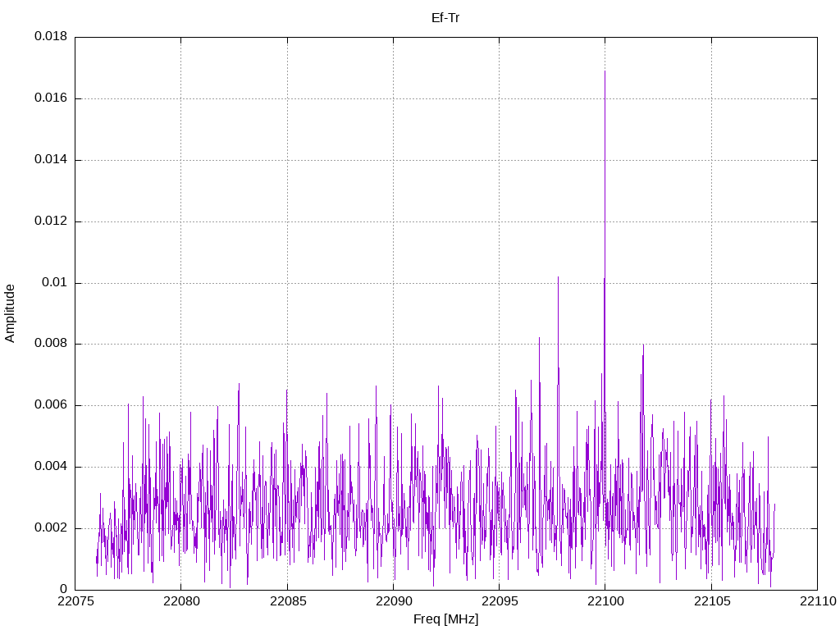Screen dimensions: 840x630
Task: Click the 22110 x-axis tick label
Action: (x=818, y=601)
